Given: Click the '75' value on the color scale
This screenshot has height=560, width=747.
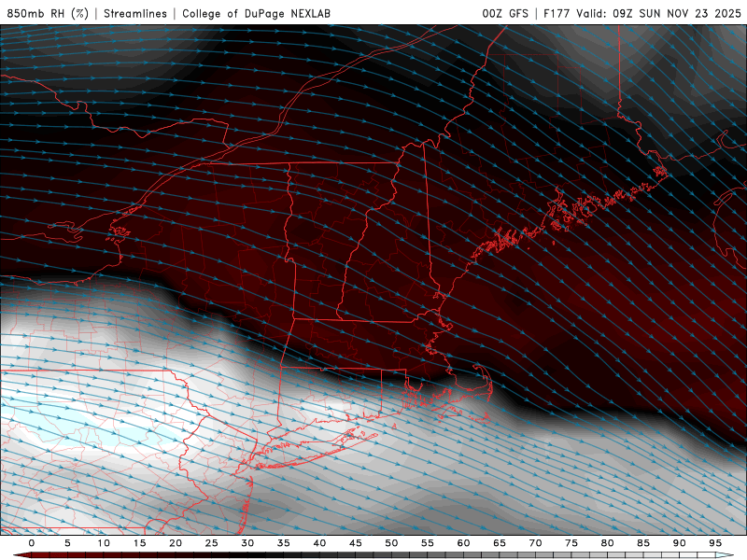Looking at the screenshot, I should (571, 543).
